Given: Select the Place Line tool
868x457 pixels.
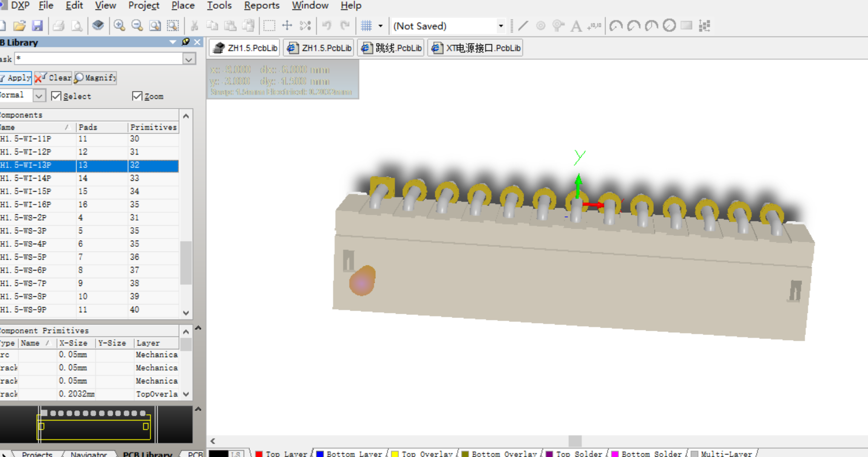Looking at the screenshot, I should click(x=523, y=26).
